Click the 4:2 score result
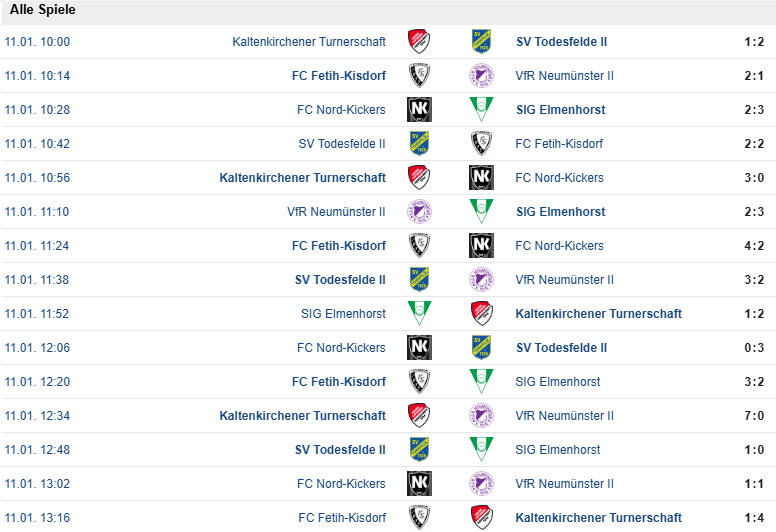 click(x=754, y=246)
